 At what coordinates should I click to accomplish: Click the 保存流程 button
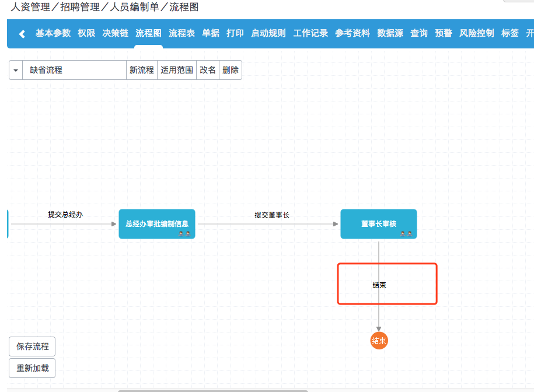pos(32,346)
